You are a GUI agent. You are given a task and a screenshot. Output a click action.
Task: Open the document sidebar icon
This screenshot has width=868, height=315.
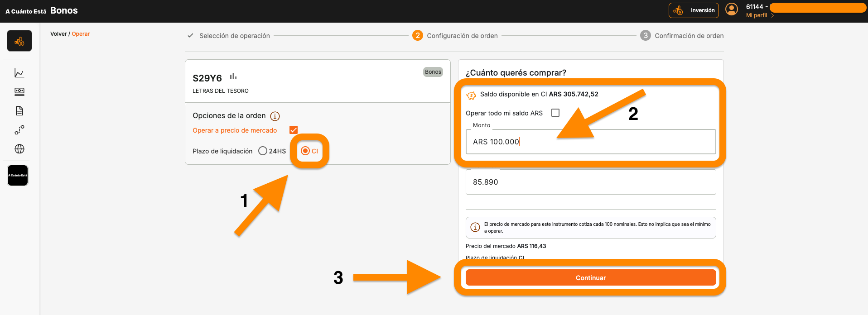click(19, 111)
